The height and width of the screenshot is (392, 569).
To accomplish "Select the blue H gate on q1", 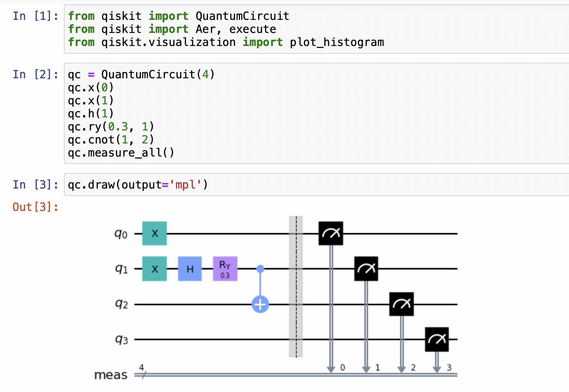I will 190,269.
